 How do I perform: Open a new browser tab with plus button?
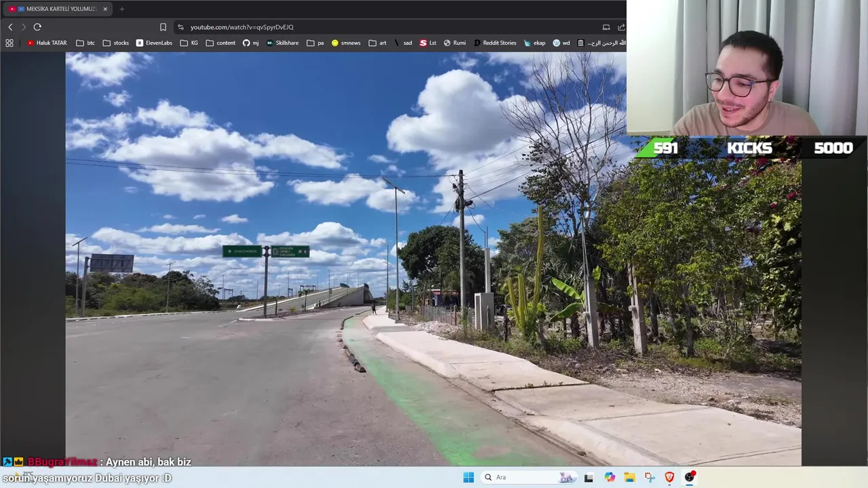coord(122,9)
